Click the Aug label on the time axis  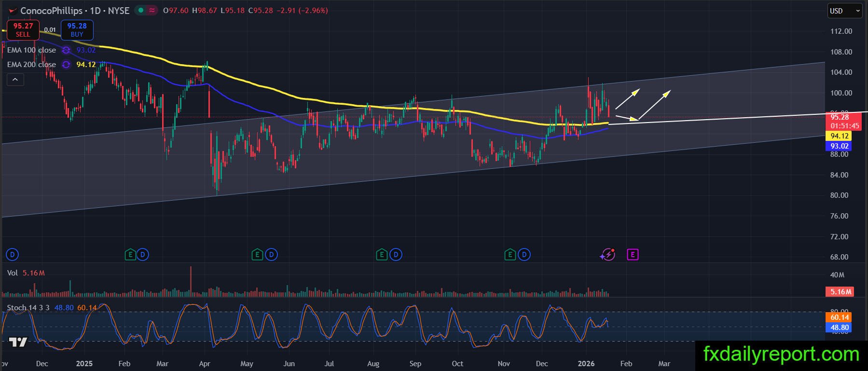pyautogui.click(x=373, y=364)
